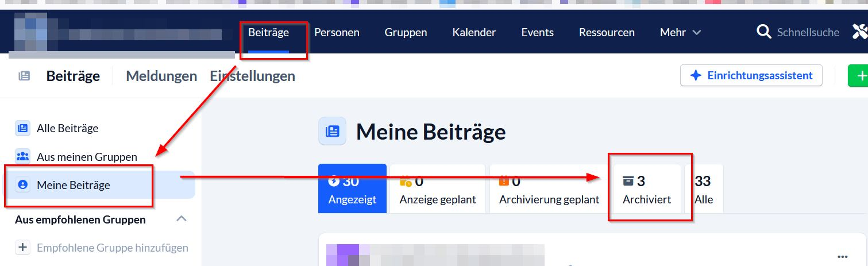This screenshot has height=266, width=868.
Task: Click the Meine Beiträge person icon
Action: 22,185
